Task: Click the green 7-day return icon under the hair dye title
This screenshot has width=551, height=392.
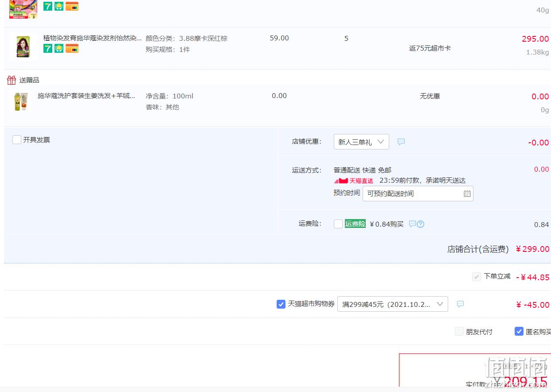Action: tap(48, 48)
